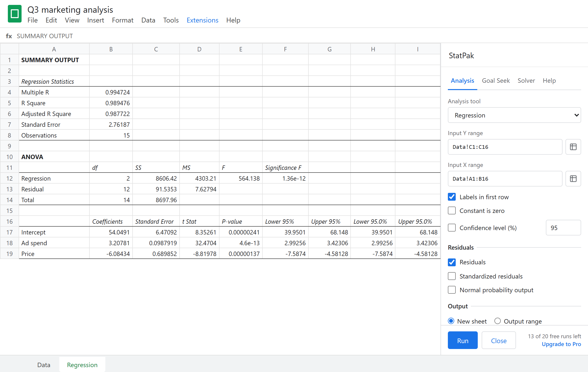Select the Output range radio button

click(x=498, y=321)
